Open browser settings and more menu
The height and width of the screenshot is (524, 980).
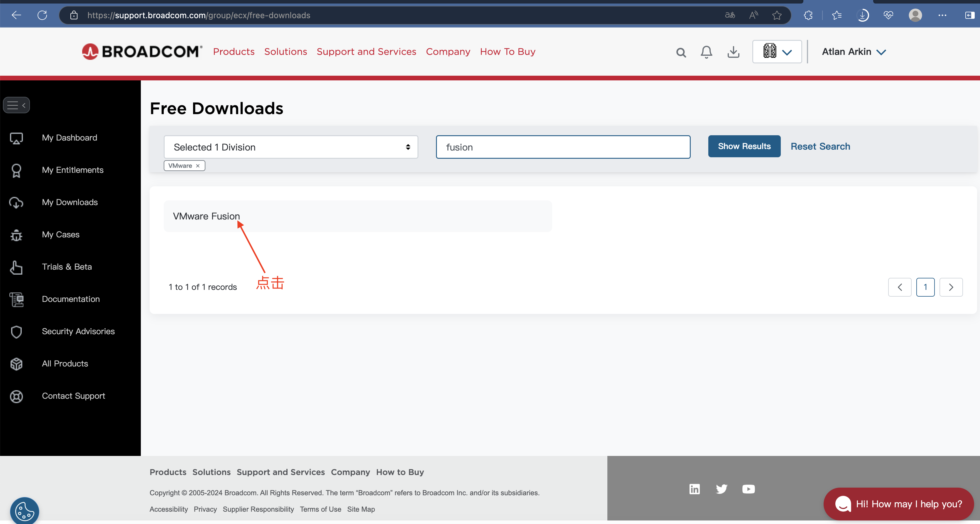pos(942,15)
